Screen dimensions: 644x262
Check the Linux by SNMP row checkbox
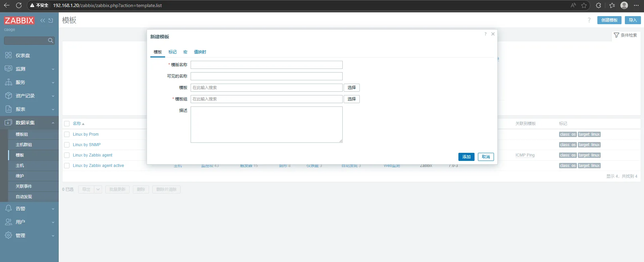(67, 145)
